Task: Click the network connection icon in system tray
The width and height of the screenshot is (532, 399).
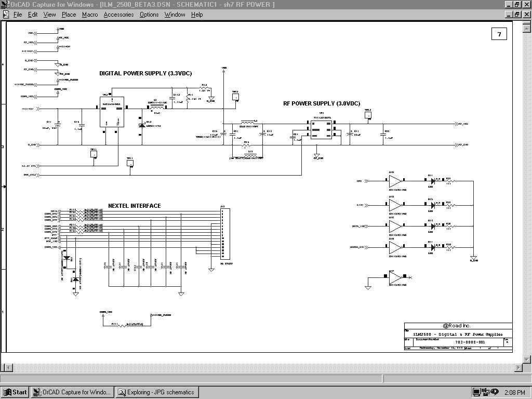Action: pos(485,392)
